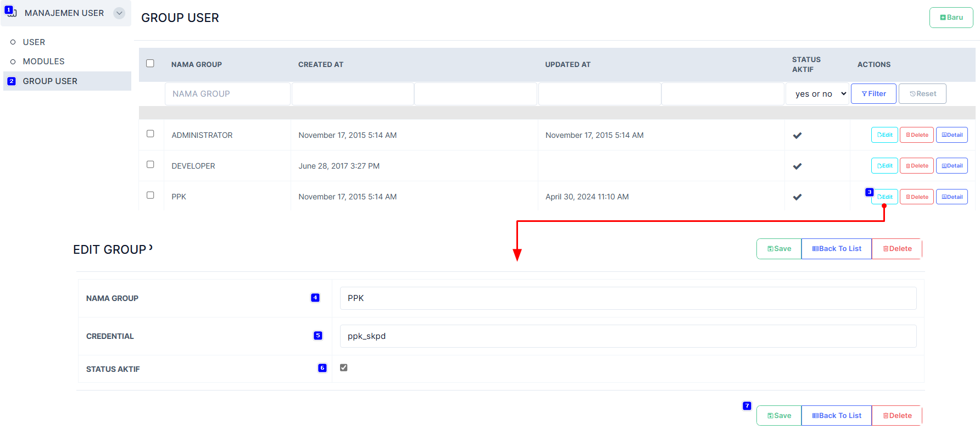Select the PPK group name cell
Image resolution: width=980 pixels, height=429 pixels.
[179, 197]
